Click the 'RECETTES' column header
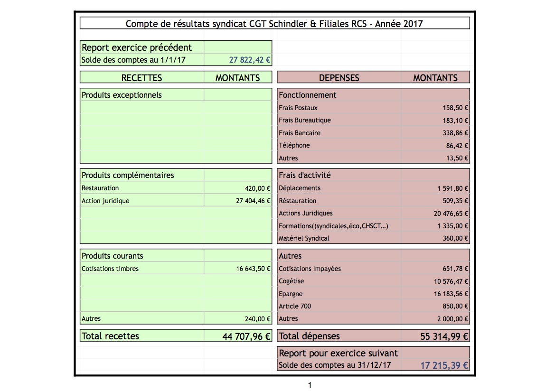555x392 pixels. [141, 78]
